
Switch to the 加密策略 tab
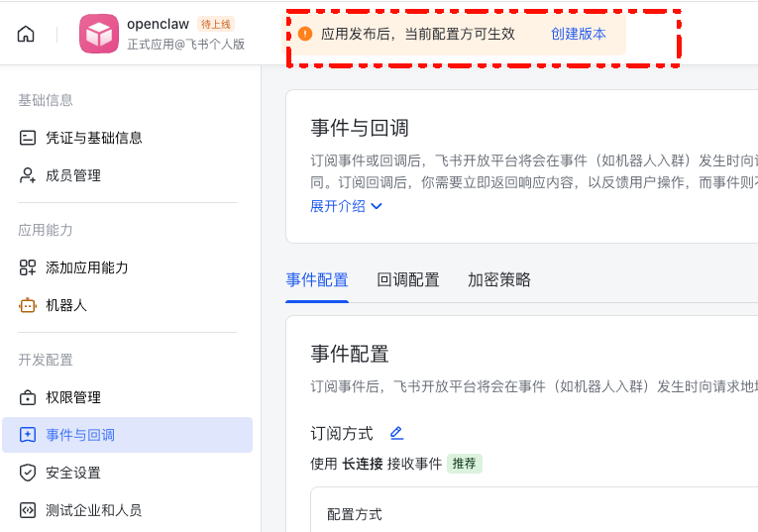(499, 280)
